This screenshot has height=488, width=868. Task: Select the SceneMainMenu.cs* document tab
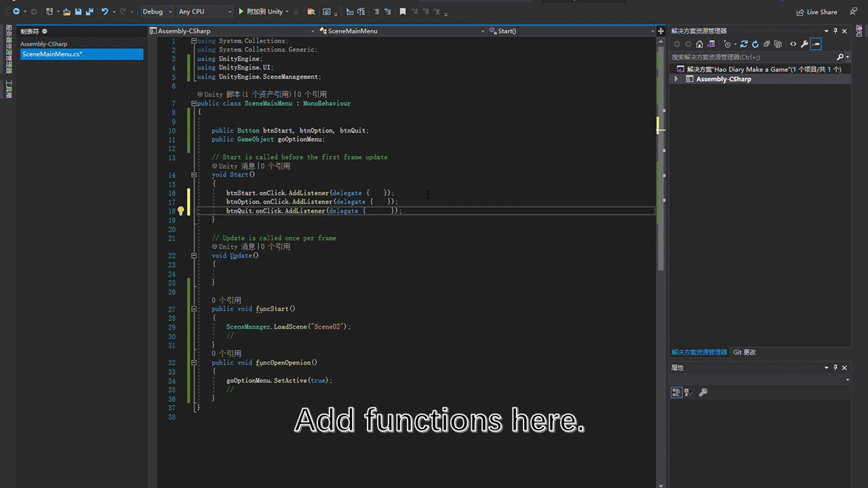coord(52,54)
